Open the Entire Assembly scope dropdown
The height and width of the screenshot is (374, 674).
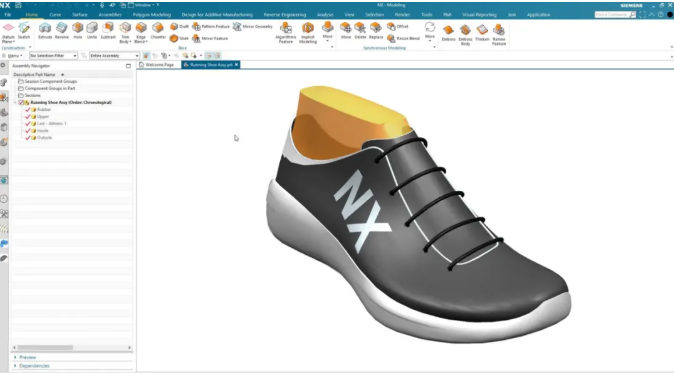(x=114, y=56)
